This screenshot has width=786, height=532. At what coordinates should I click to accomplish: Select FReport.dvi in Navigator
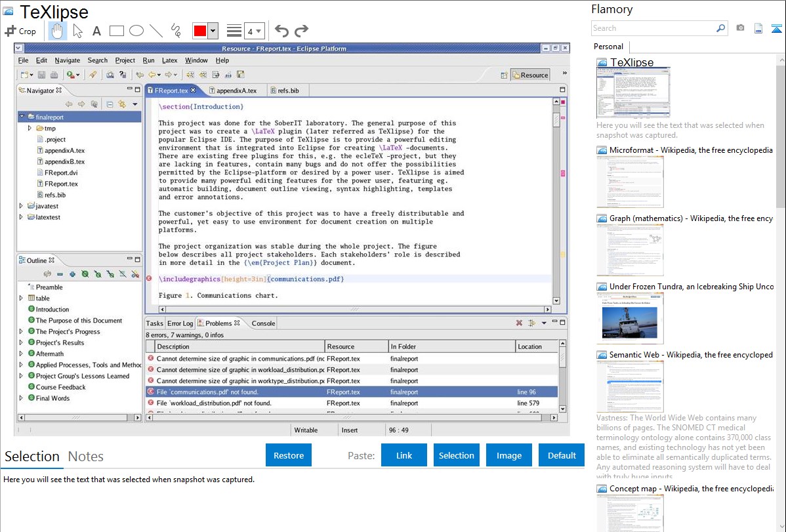click(57, 173)
